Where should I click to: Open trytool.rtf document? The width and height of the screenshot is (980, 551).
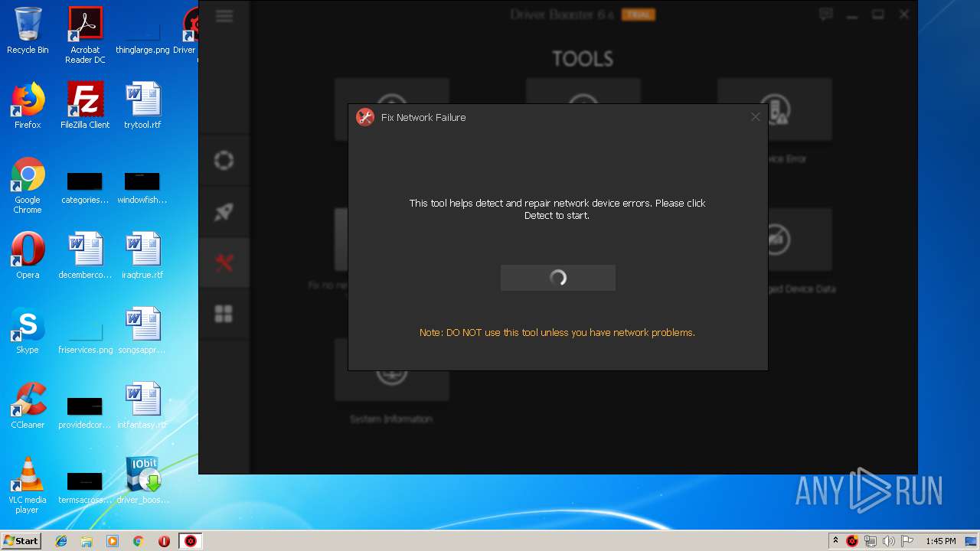click(x=142, y=106)
